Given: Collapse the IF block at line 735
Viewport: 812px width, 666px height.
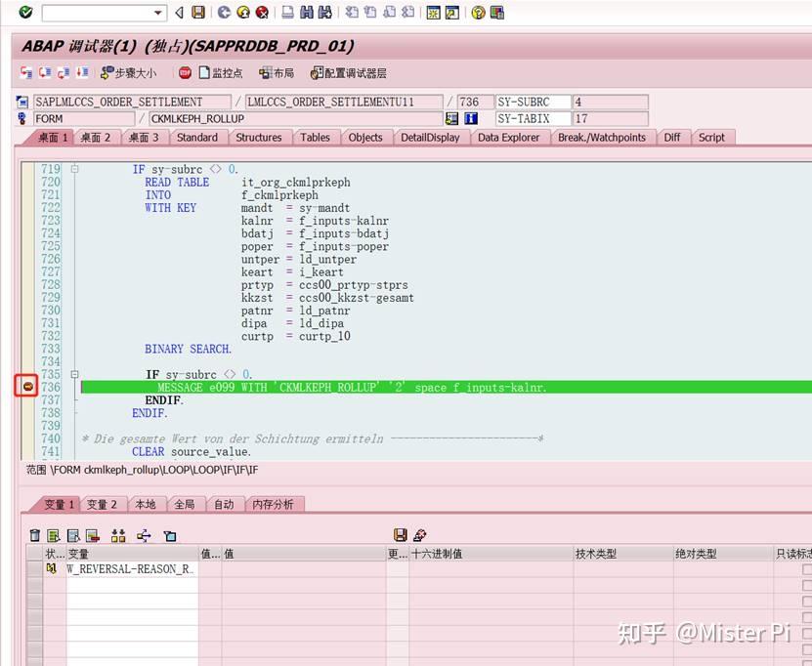Looking at the screenshot, I should 74,373.
